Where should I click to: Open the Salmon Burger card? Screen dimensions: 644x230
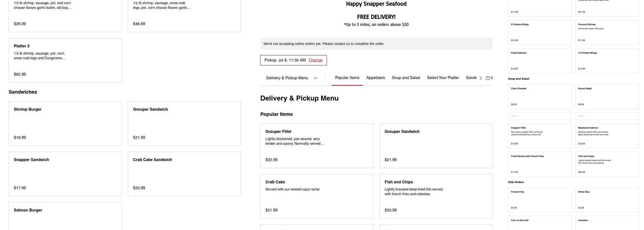65,216
